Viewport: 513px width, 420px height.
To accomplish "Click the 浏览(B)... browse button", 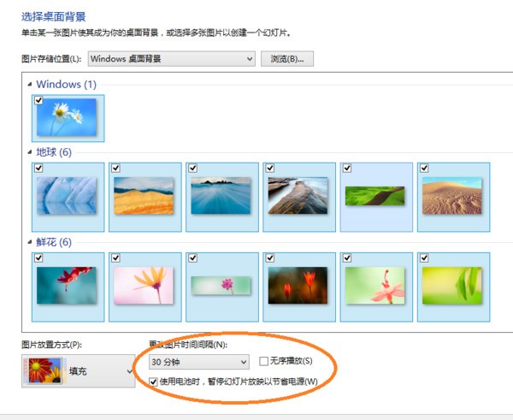I will (x=287, y=59).
